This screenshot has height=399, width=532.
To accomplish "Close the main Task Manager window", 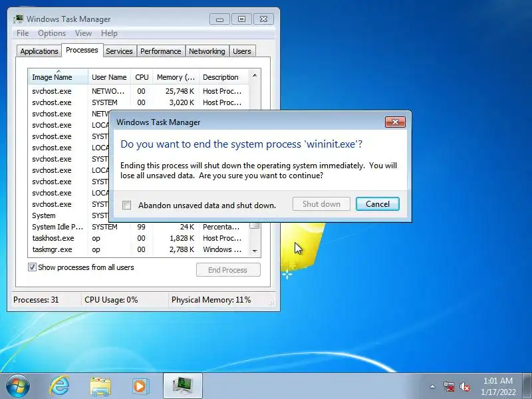I will coord(263,19).
